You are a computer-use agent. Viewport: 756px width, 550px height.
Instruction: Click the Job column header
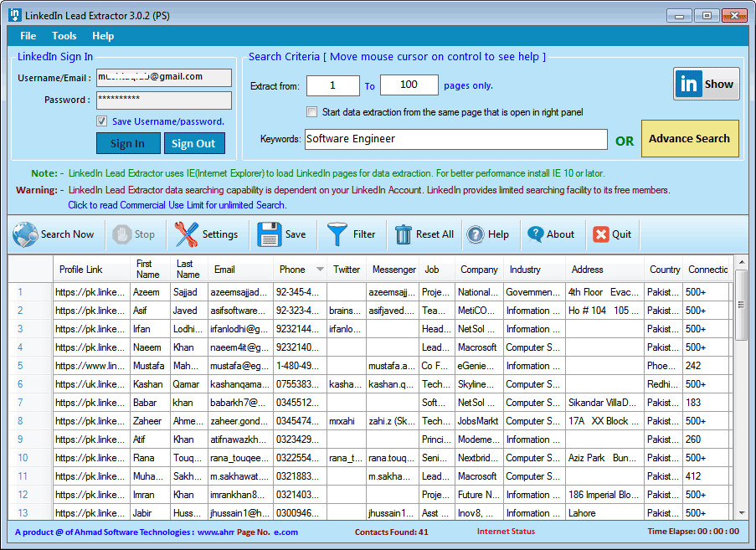(x=437, y=269)
